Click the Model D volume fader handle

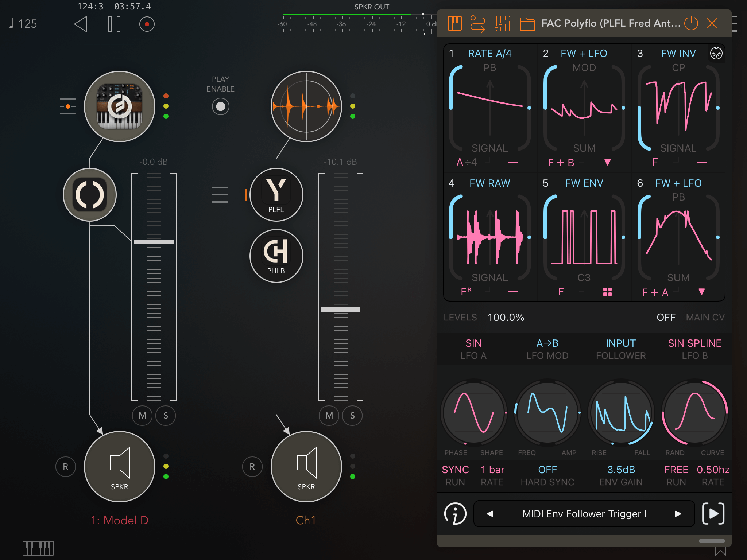click(x=154, y=242)
